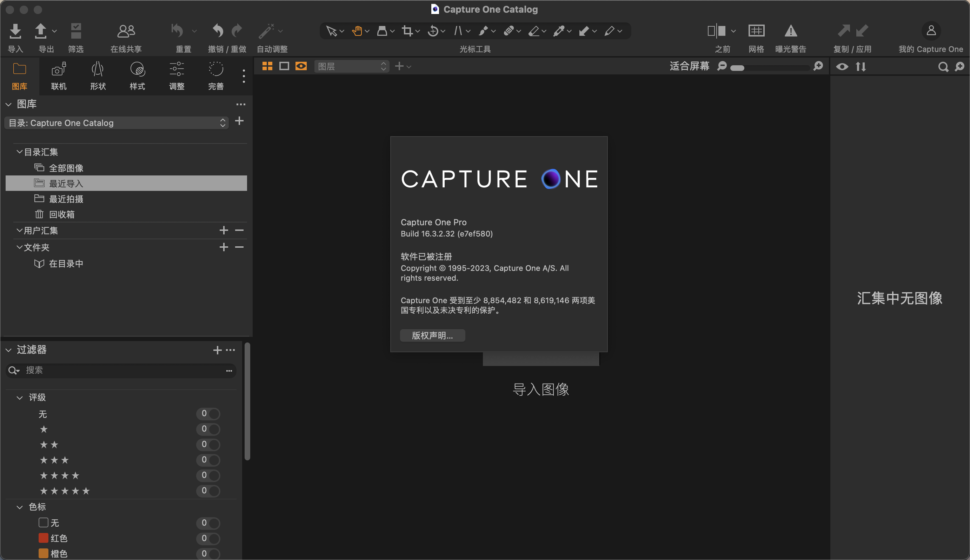
Task: Collapse the Library (图库) panel
Action: (x=8, y=104)
